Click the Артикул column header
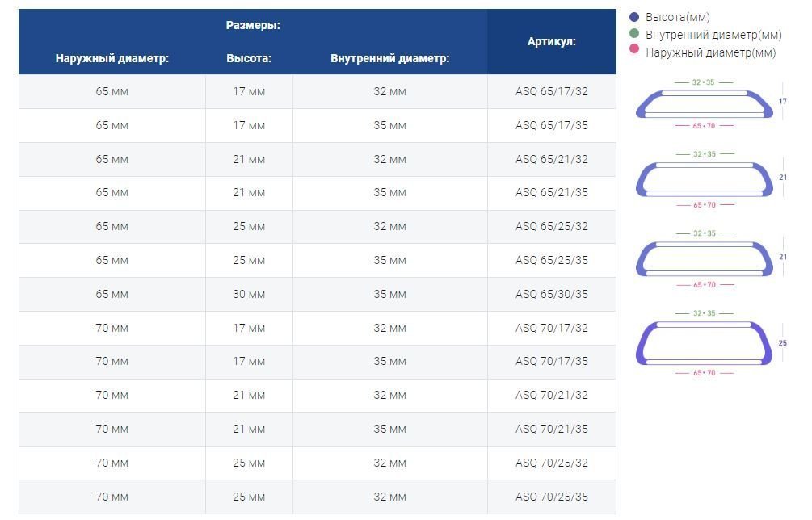812x520 pixels. [552, 41]
